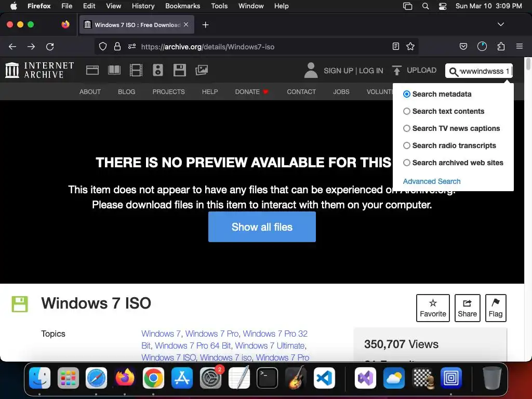Open the site permissions icon in the URL bar

(x=132, y=46)
